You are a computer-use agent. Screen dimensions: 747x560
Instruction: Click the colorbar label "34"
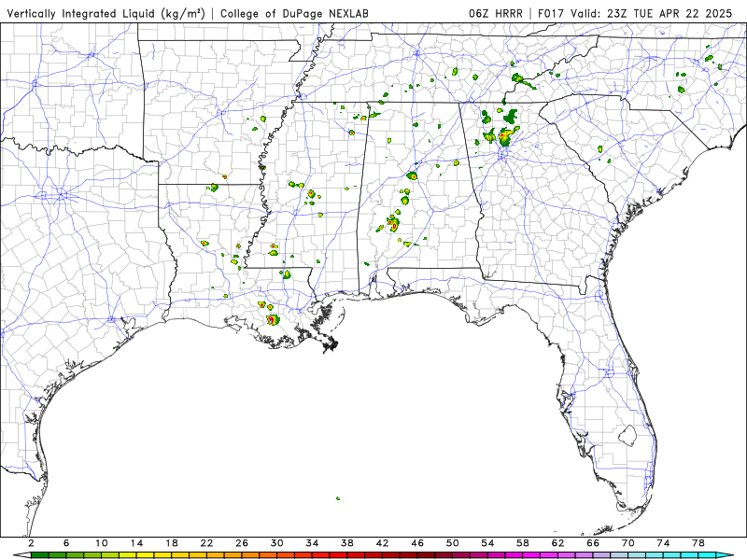pyautogui.click(x=312, y=543)
